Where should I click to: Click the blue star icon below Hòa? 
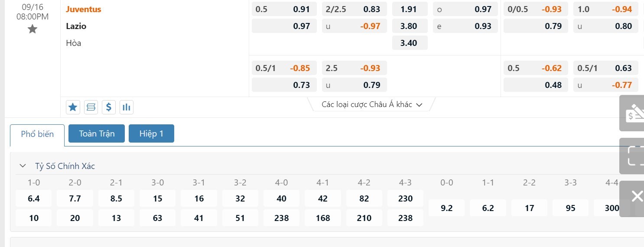pos(73,107)
